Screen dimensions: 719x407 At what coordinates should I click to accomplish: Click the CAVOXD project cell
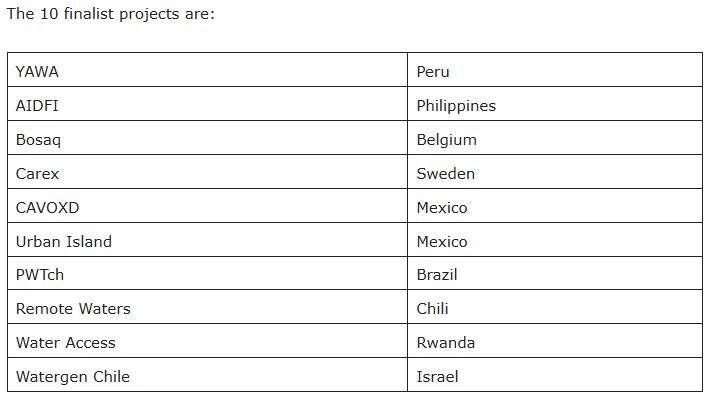click(207, 206)
